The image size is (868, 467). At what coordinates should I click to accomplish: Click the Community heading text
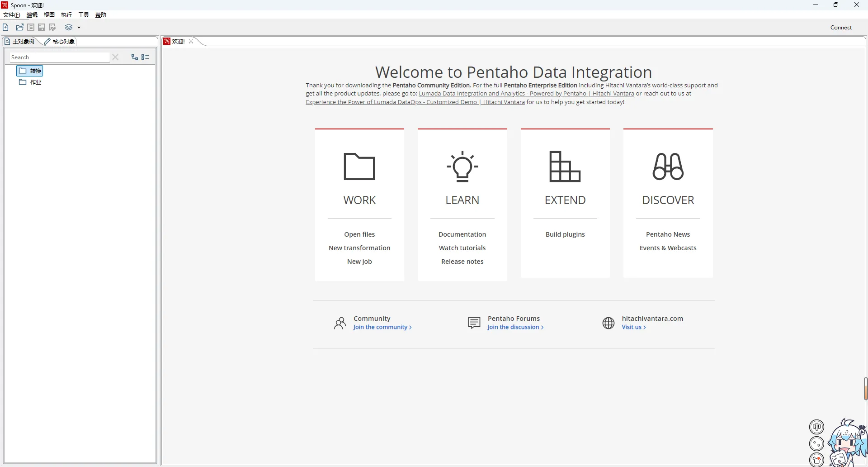coord(372,319)
